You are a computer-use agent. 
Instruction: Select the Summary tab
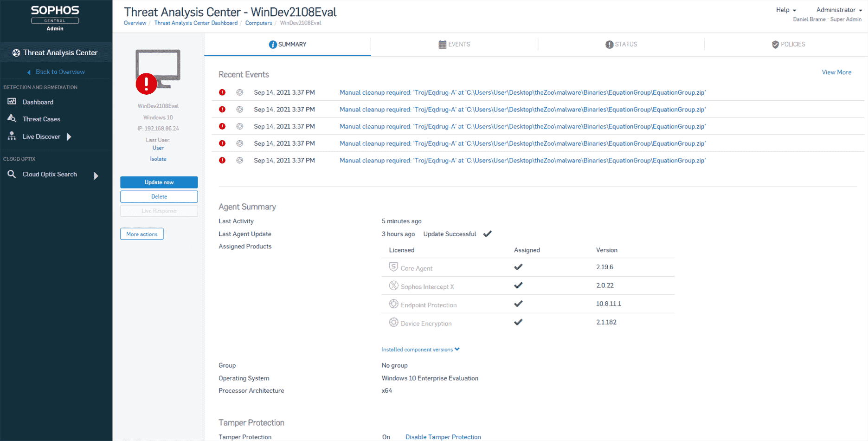(288, 45)
